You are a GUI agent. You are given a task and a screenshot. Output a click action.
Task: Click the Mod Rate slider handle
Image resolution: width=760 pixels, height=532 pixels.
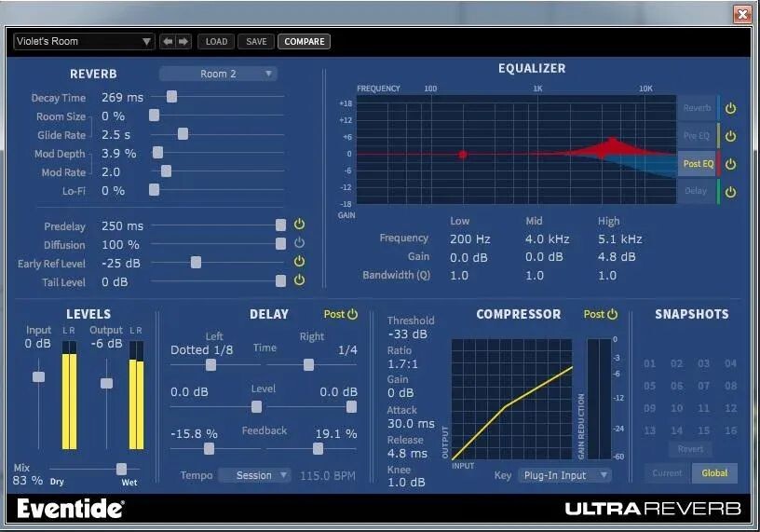click(x=166, y=171)
